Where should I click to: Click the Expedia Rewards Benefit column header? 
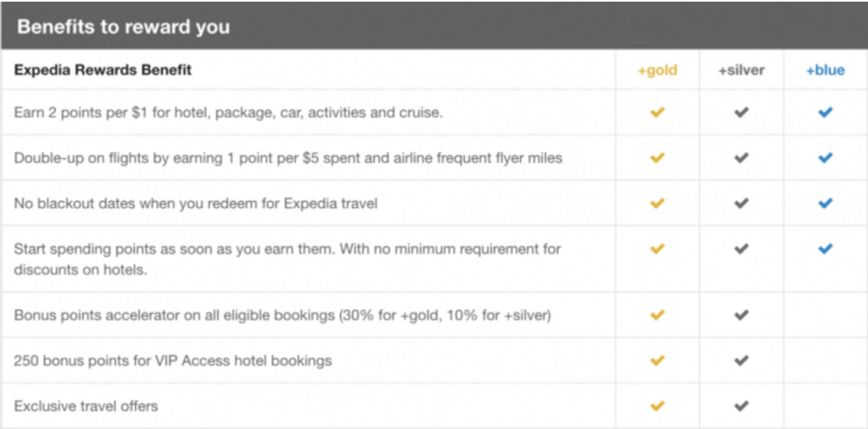[102, 70]
